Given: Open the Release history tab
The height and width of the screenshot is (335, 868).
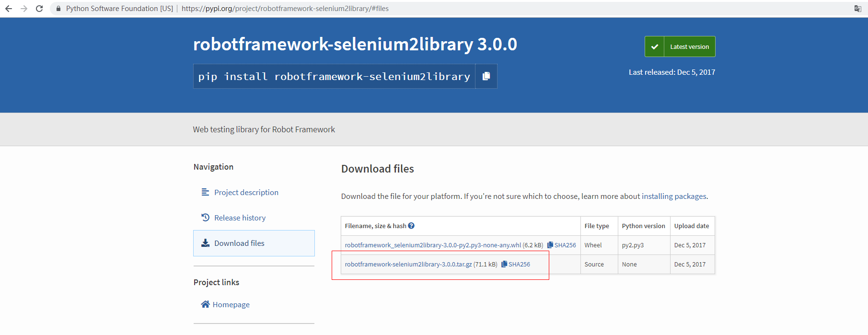Looking at the screenshot, I should 240,218.
